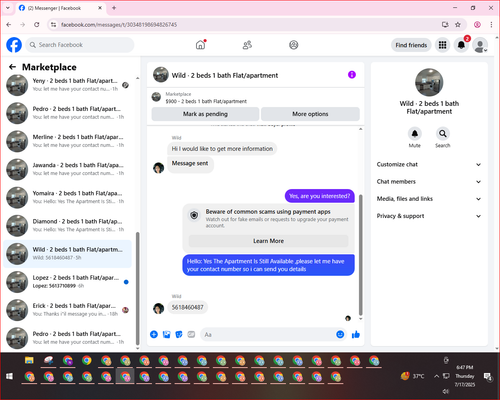Image resolution: width=500 pixels, height=400 pixels.
Task: Open Merline conversation in the list
Action: 68,141
